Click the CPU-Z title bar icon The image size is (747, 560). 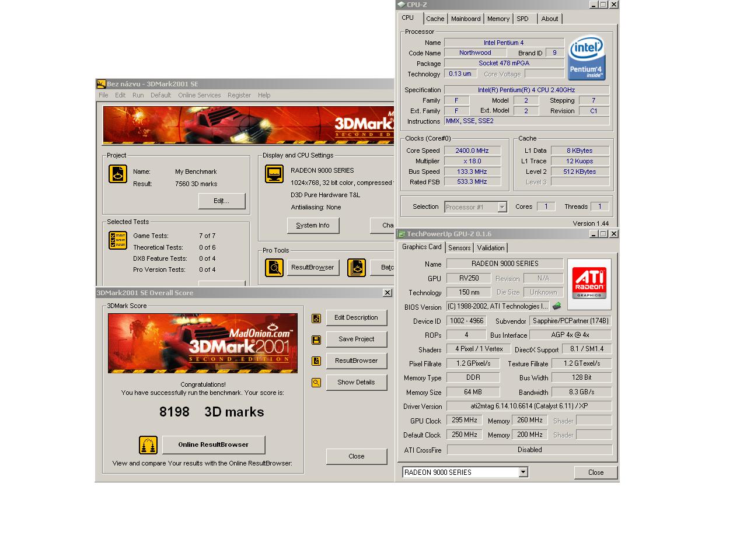tap(401, 5)
